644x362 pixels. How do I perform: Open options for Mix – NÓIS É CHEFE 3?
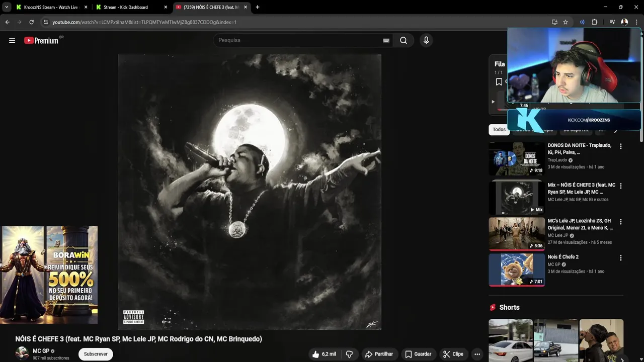620,186
